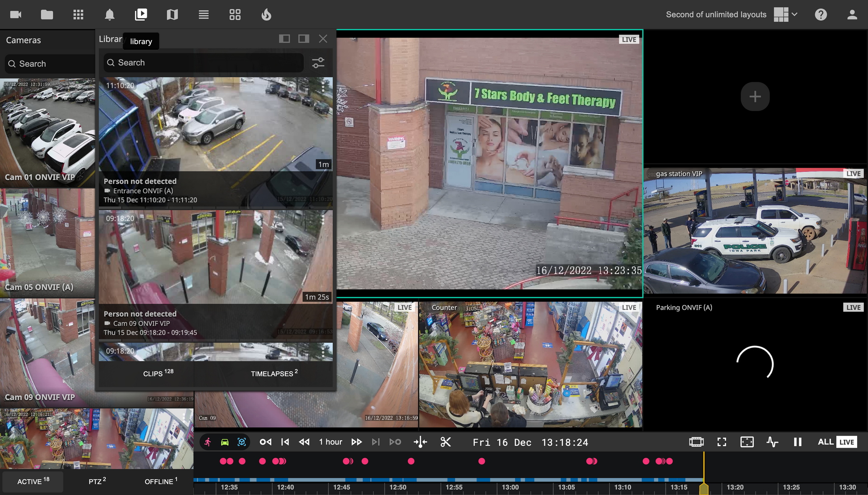Toggle the activity graph waveform icon
Screen dimensions: 868x495
[x=773, y=442]
